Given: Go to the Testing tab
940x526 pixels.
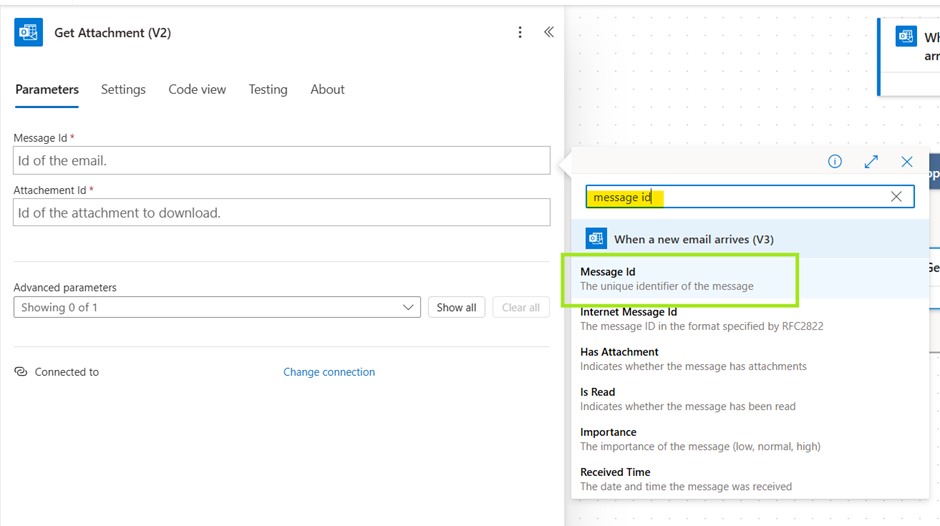Looking at the screenshot, I should click(x=268, y=89).
